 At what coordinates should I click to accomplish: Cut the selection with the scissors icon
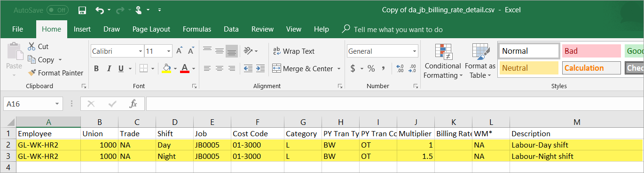[32, 46]
